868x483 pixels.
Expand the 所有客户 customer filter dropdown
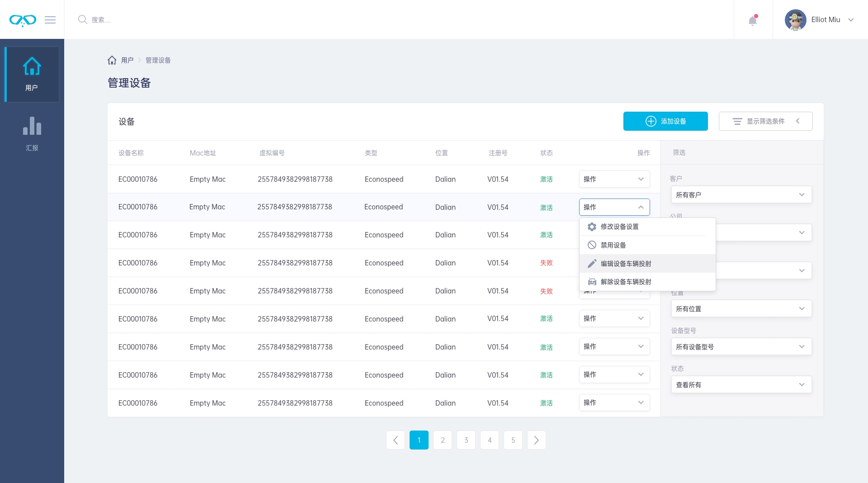pyautogui.click(x=741, y=195)
